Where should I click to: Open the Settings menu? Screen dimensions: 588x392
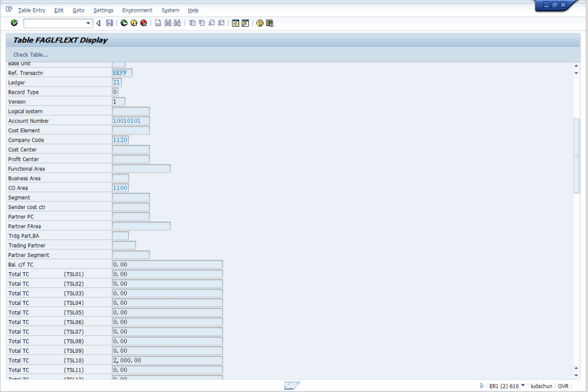tap(103, 10)
